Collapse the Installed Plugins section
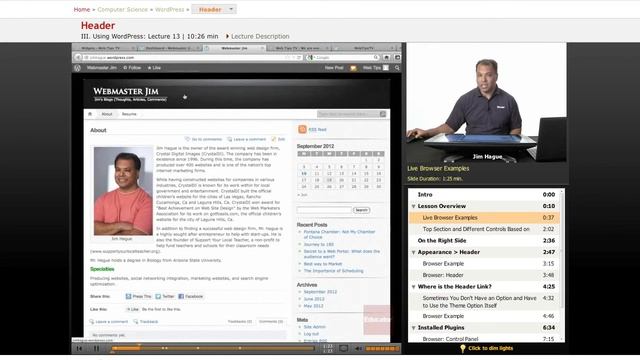This screenshot has height=360, width=640. (413, 328)
